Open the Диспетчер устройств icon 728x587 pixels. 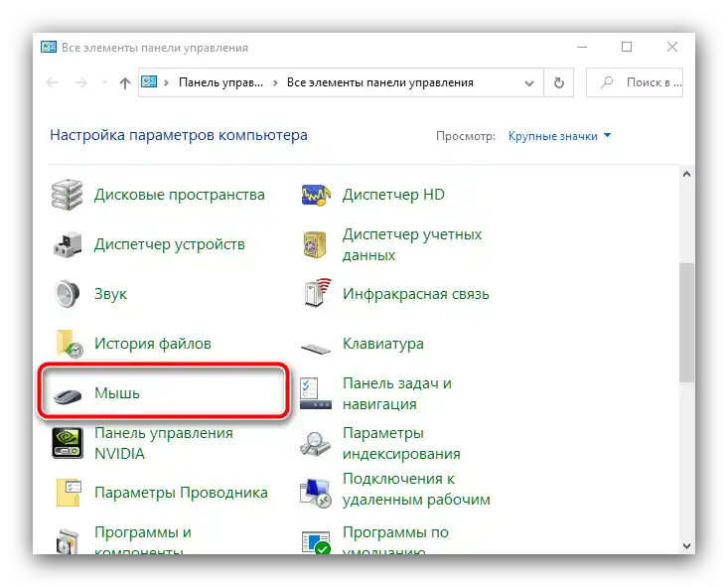tap(68, 244)
